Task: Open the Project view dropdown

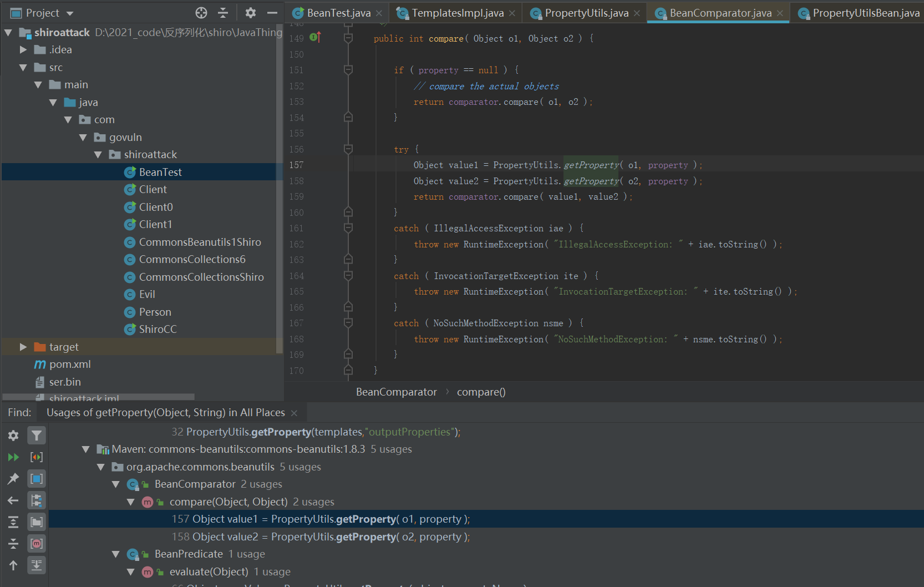Action: pos(70,13)
